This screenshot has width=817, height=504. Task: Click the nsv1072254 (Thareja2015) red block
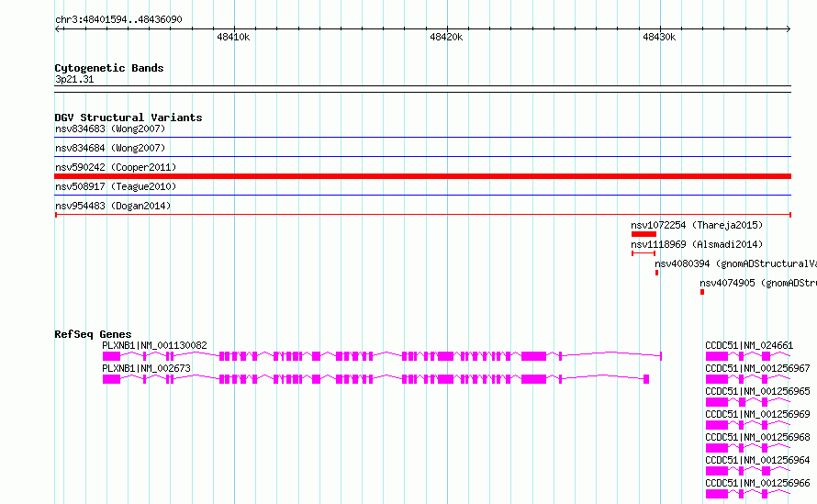pyautogui.click(x=644, y=234)
